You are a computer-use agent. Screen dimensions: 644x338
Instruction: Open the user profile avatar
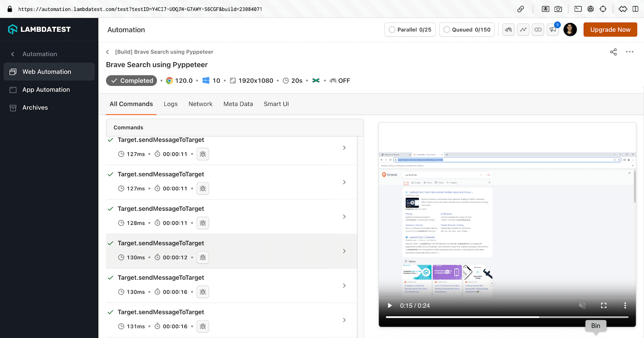coord(570,29)
